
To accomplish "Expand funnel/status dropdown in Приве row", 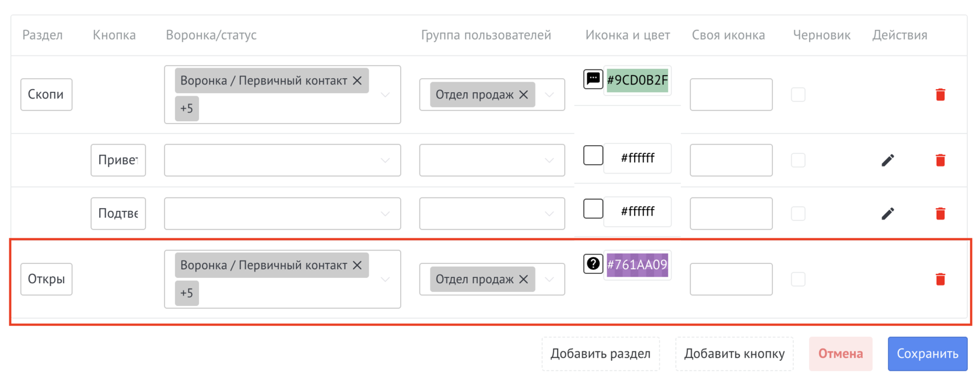I will [385, 160].
